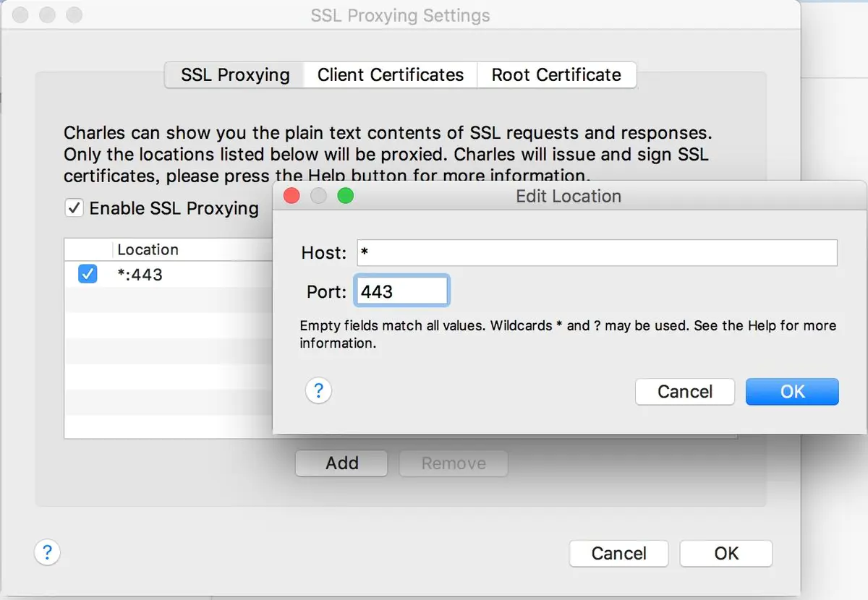Open help in SSL Proxying Settings window
The image size is (868, 600).
click(x=47, y=554)
